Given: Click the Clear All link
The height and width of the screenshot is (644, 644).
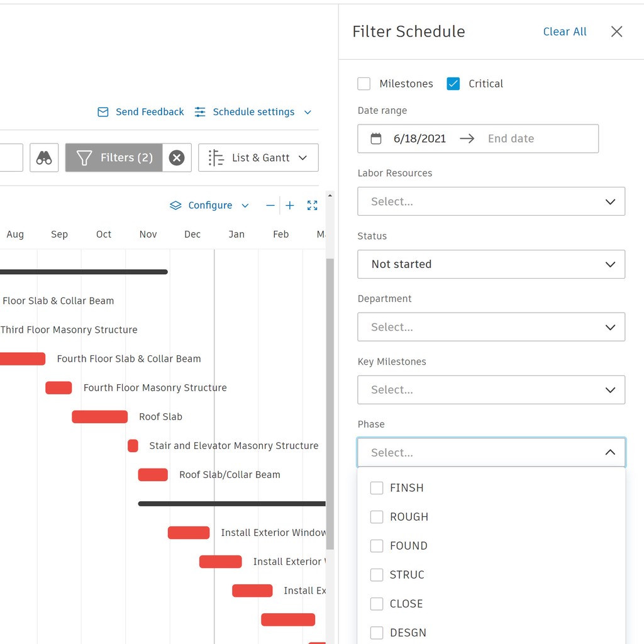Looking at the screenshot, I should click(x=564, y=31).
